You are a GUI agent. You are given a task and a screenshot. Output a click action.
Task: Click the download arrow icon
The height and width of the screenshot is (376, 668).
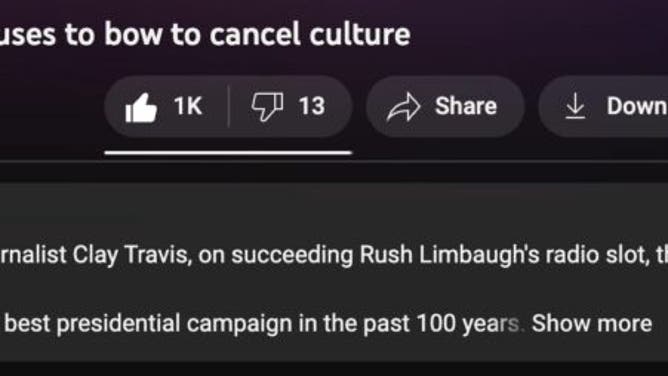click(x=575, y=106)
